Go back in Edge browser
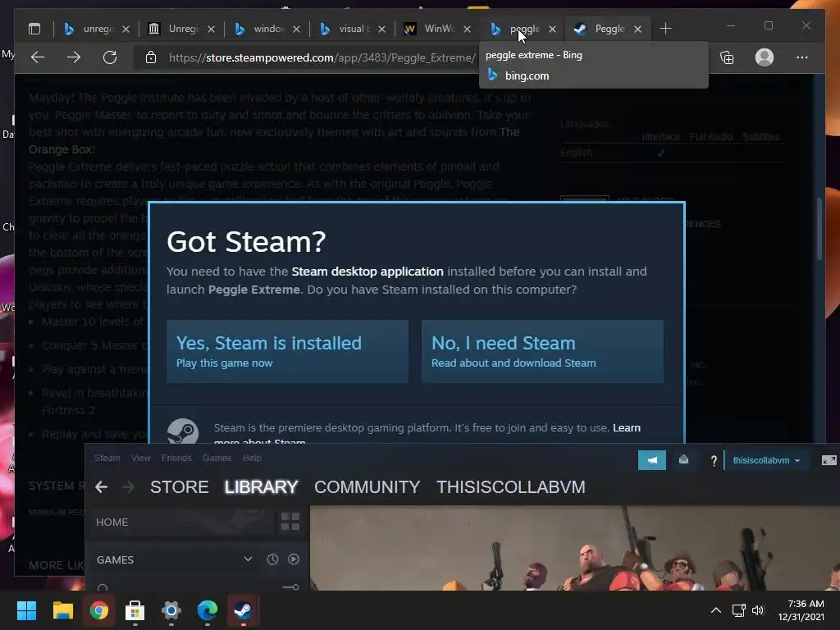Viewport: 840px width, 630px height. point(38,57)
